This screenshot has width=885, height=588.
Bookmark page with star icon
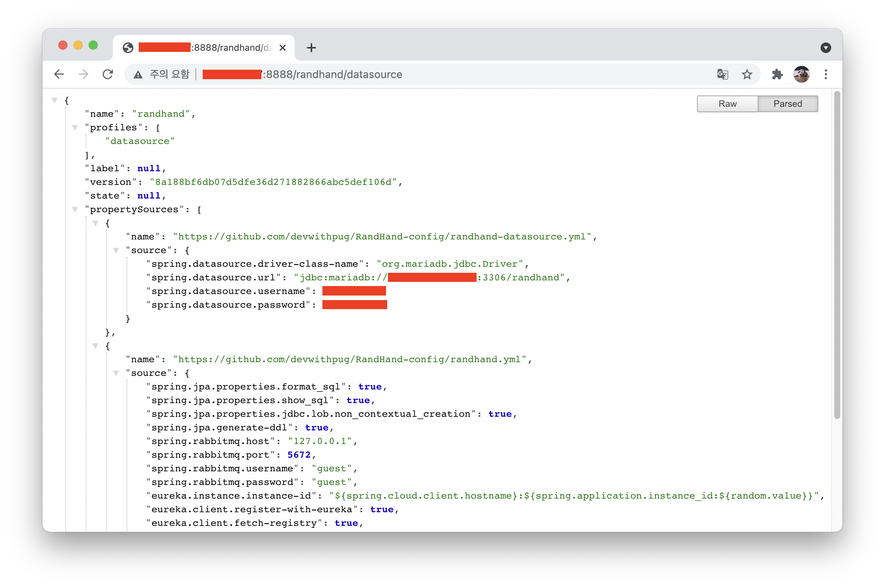[x=747, y=74]
